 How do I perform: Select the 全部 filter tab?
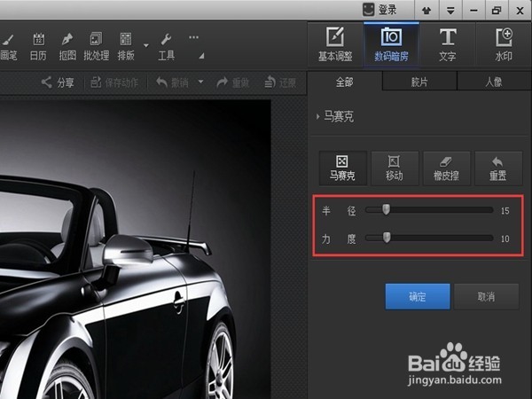[x=345, y=82]
